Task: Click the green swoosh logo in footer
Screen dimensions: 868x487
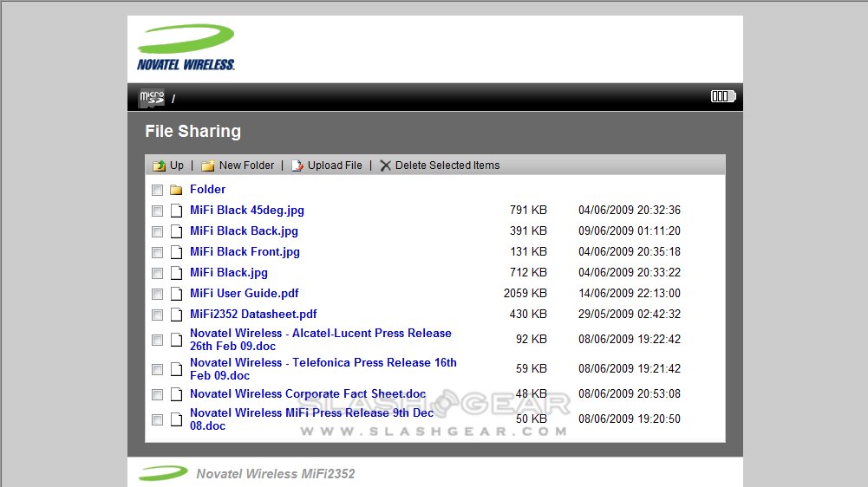Action: pos(163,473)
